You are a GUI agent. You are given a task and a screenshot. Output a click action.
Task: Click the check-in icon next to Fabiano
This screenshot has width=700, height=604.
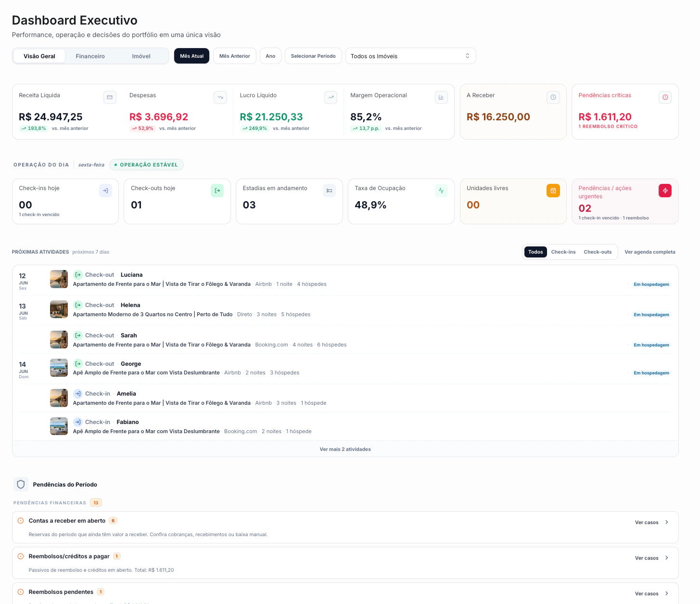coord(77,422)
